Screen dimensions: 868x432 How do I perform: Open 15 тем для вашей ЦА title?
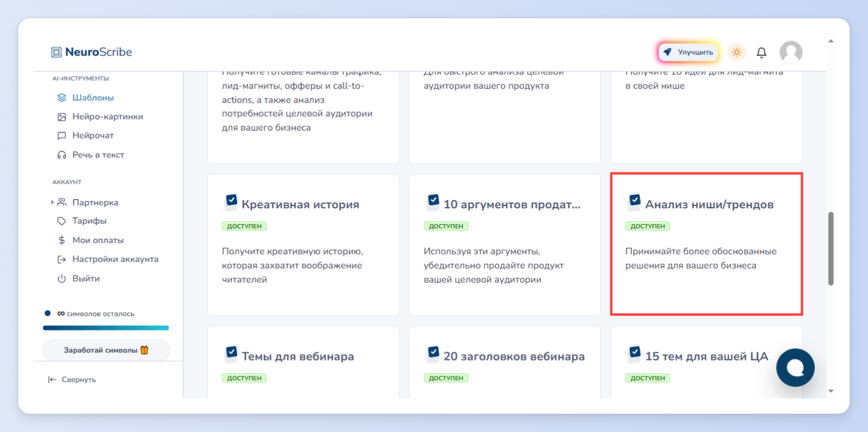pos(707,356)
